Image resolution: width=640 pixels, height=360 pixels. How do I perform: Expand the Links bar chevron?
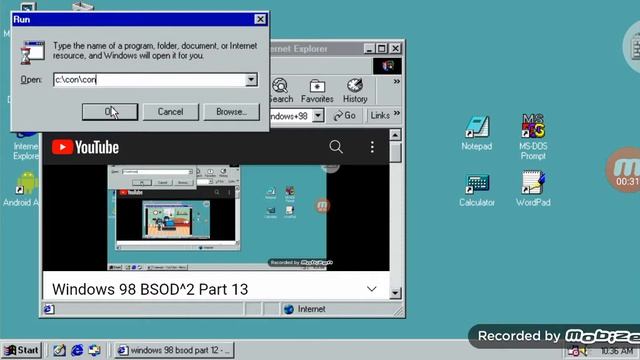(397, 113)
